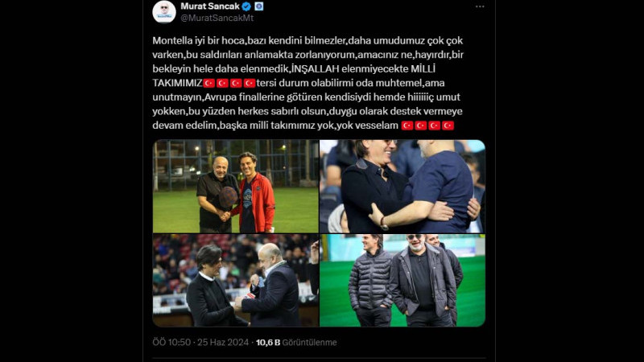Screen dimensions: 644x362
Task: Click the affiliation badge beside verified checkmark
Action: (258, 6)
